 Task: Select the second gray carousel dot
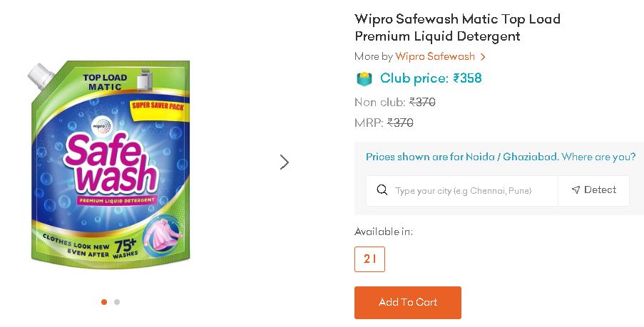click(117, 302)
